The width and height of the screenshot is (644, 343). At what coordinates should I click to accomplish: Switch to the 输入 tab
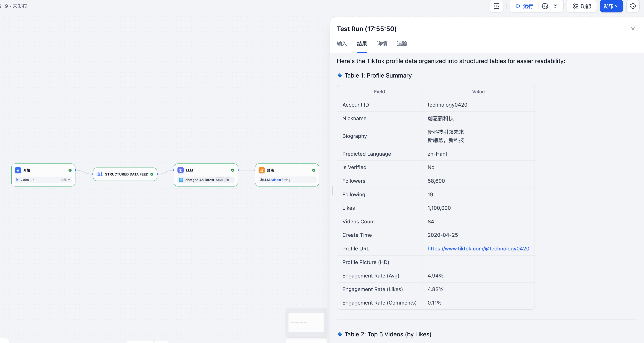tap(342, 43)
